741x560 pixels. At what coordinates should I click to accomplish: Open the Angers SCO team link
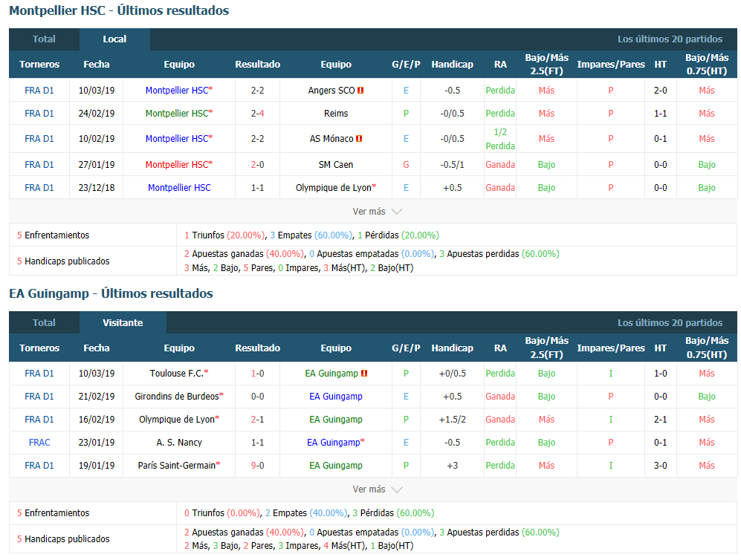[x=331, y=90]
